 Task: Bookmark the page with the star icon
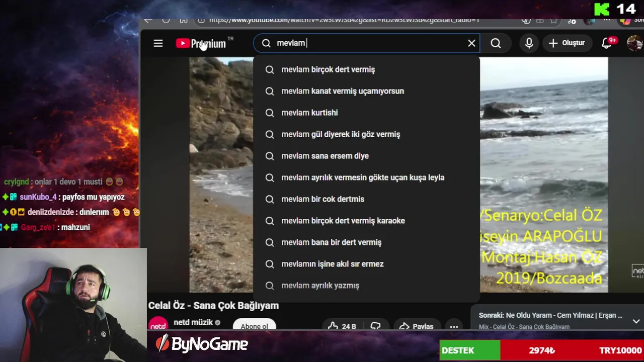click(x=553, y=20)
